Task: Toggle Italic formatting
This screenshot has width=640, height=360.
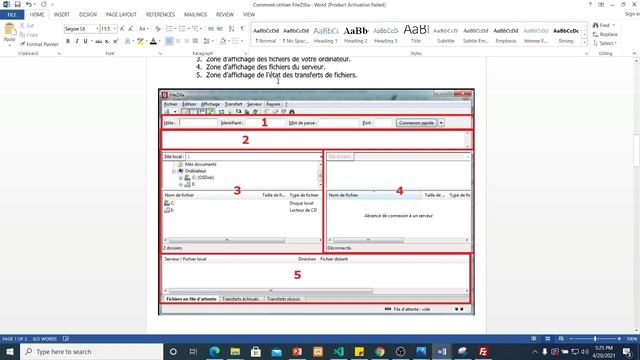Action: (x=77, y=41)
